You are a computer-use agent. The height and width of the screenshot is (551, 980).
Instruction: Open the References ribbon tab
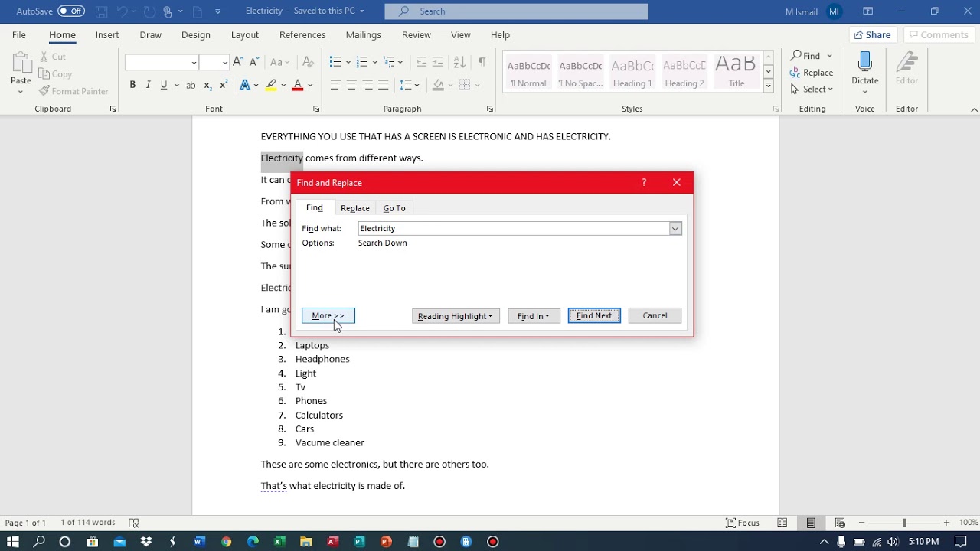click(302, 35)
